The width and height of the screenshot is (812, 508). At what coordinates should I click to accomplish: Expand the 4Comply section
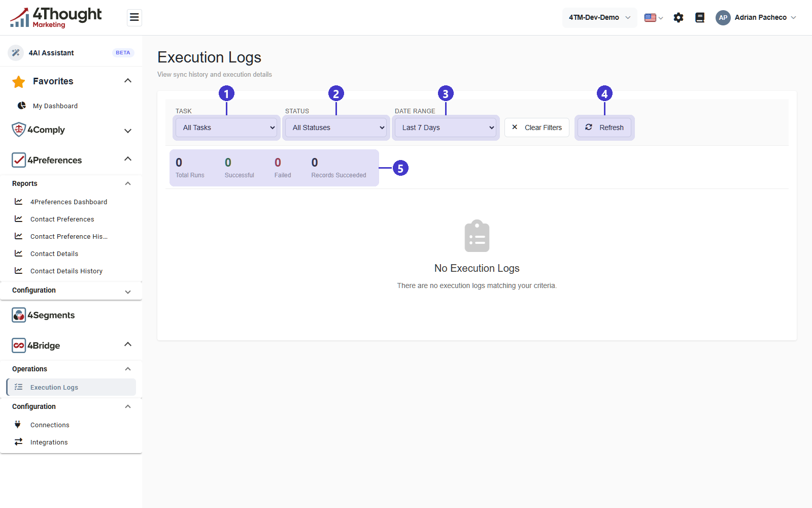click(x=128, y=131)
